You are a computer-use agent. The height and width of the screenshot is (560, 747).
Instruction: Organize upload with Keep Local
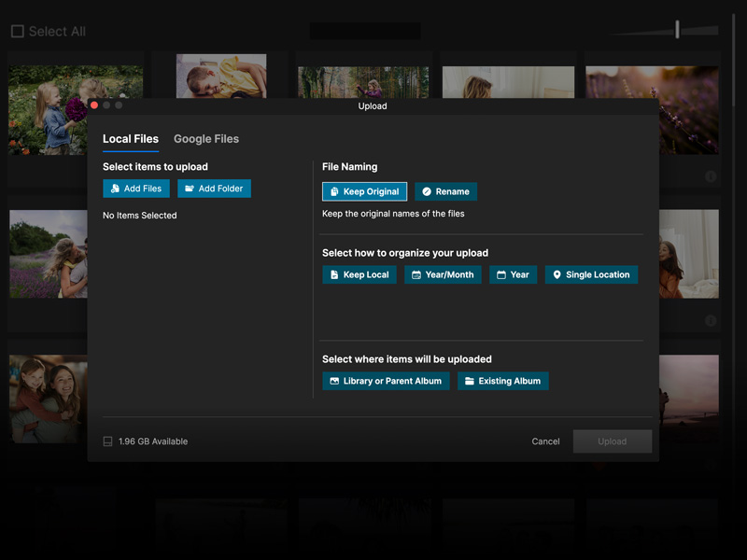coord(359,275)
